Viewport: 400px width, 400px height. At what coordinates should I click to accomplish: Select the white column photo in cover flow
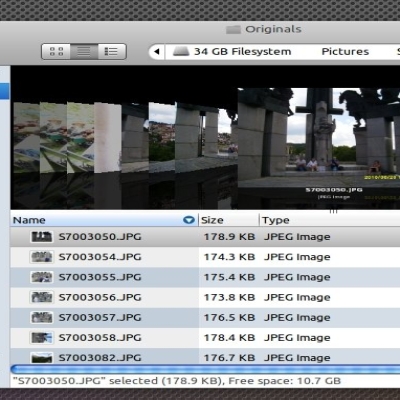point(107,137)
